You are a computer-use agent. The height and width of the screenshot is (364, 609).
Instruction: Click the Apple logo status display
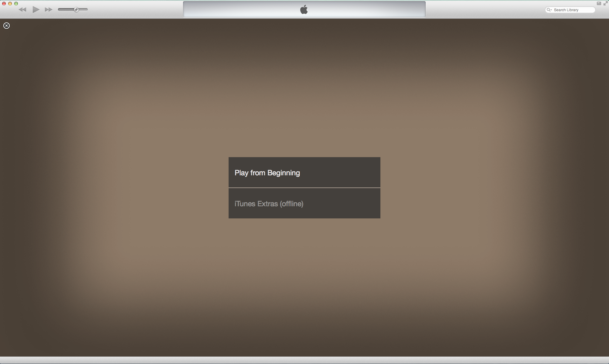tap(304, 9)
